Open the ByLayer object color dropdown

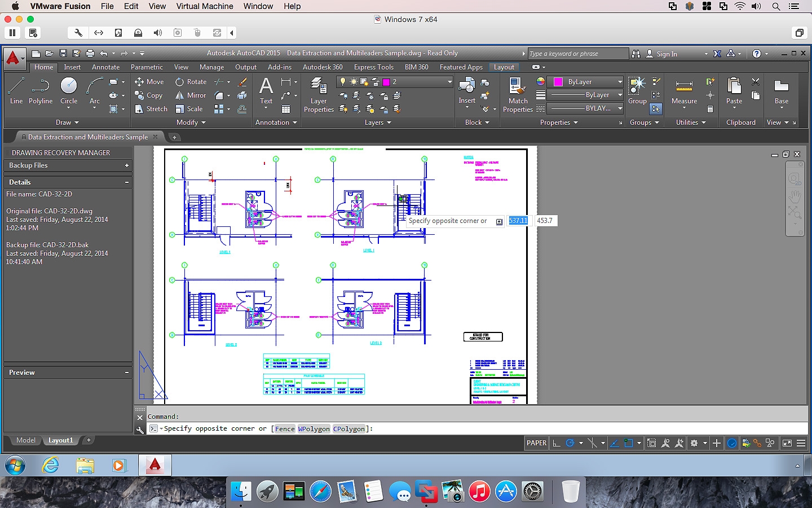click(x=620, y=82)
